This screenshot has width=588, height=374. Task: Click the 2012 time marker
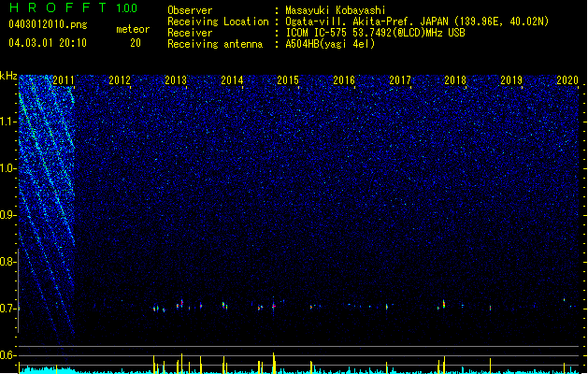point(120,80)
